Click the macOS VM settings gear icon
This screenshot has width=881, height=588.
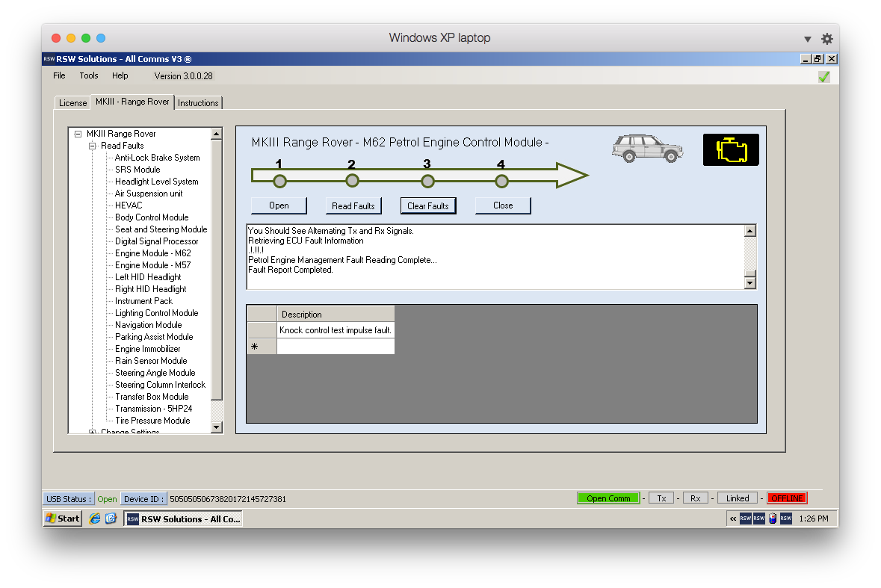(826, 39)
